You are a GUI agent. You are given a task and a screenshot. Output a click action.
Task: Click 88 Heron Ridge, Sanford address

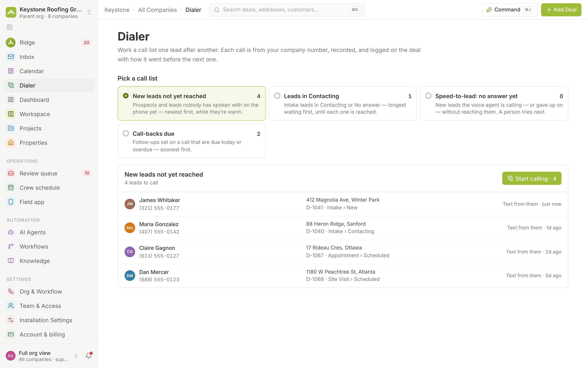pos(336,224)
